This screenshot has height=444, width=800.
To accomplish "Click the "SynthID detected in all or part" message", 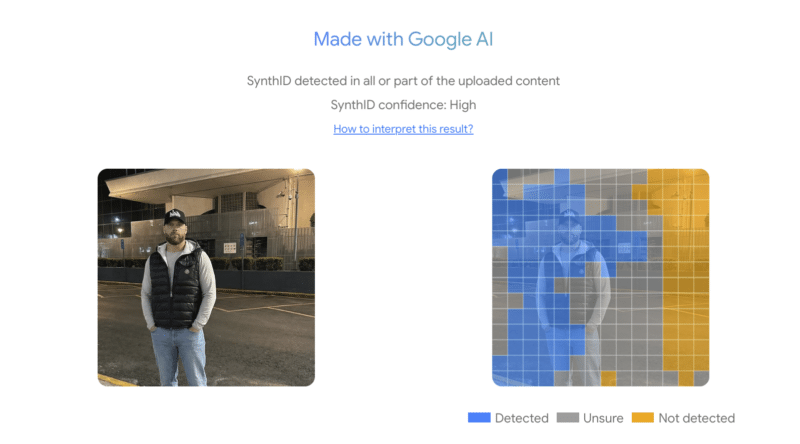I will (x=403, y=80).
